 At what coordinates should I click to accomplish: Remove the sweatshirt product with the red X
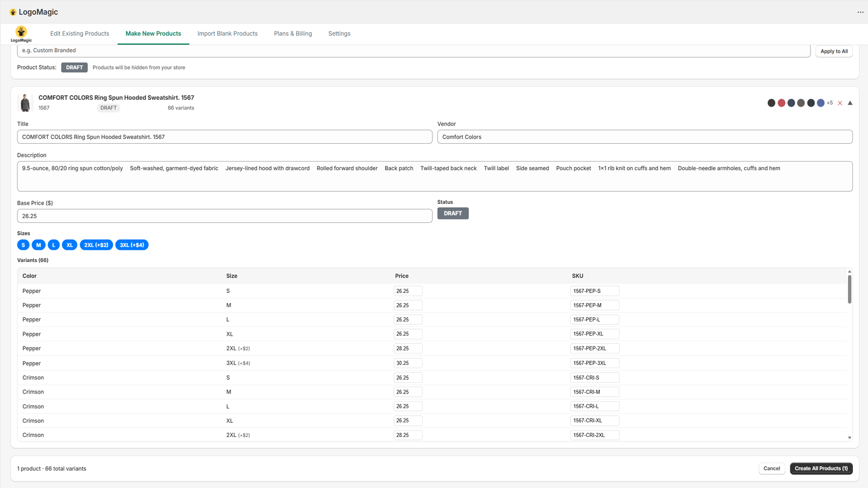click(x=839, y=102)
